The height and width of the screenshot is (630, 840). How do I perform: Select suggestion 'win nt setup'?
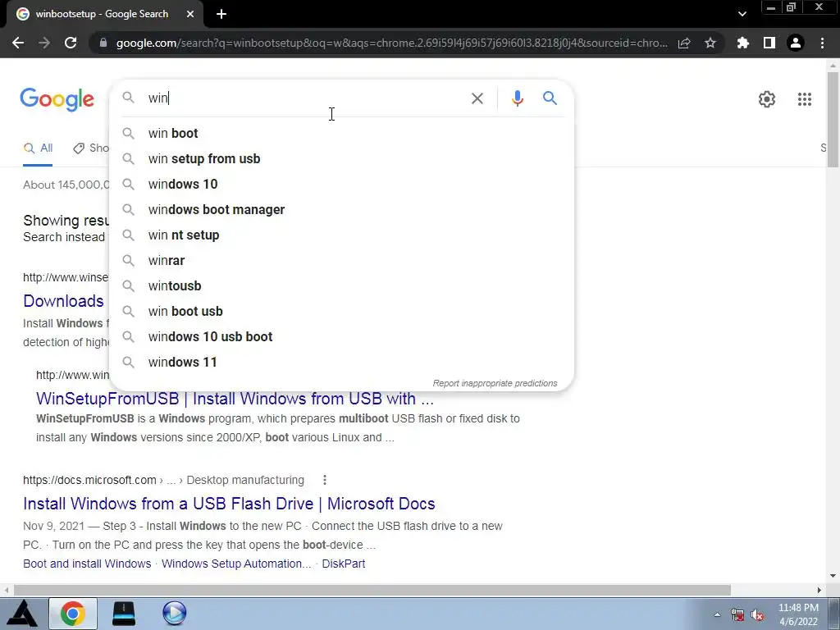(341, 235)
